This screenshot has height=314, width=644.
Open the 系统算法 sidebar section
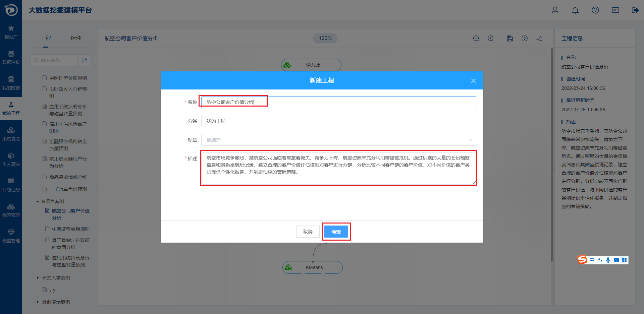[11, 134]
